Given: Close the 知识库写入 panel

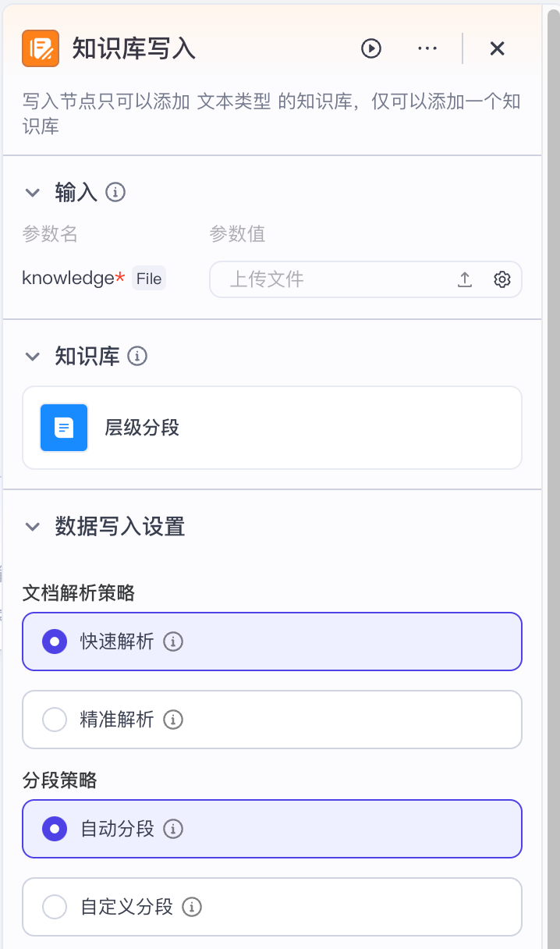Looking at the screenshot, I should 497,48.
